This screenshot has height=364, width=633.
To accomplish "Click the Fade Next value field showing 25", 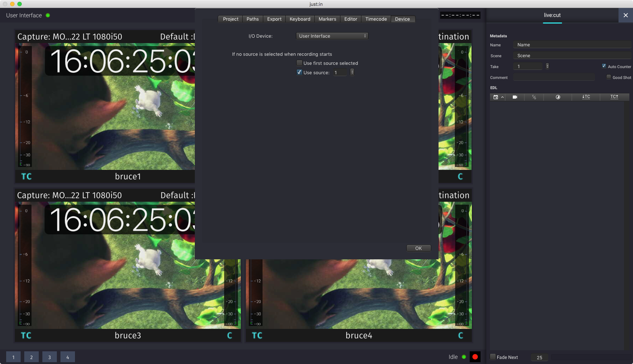I will click(540, 357).
